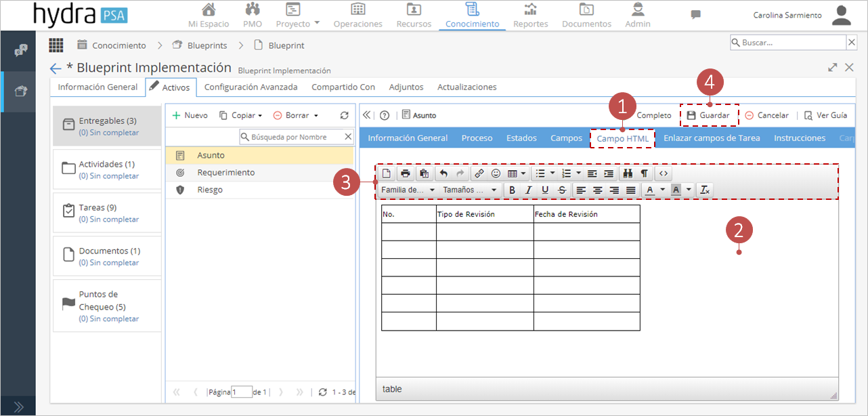Image resolution: width=868 pixels, height=416 pixels.
Task: Open the table insert dropdown
Action: coord(517,173)
